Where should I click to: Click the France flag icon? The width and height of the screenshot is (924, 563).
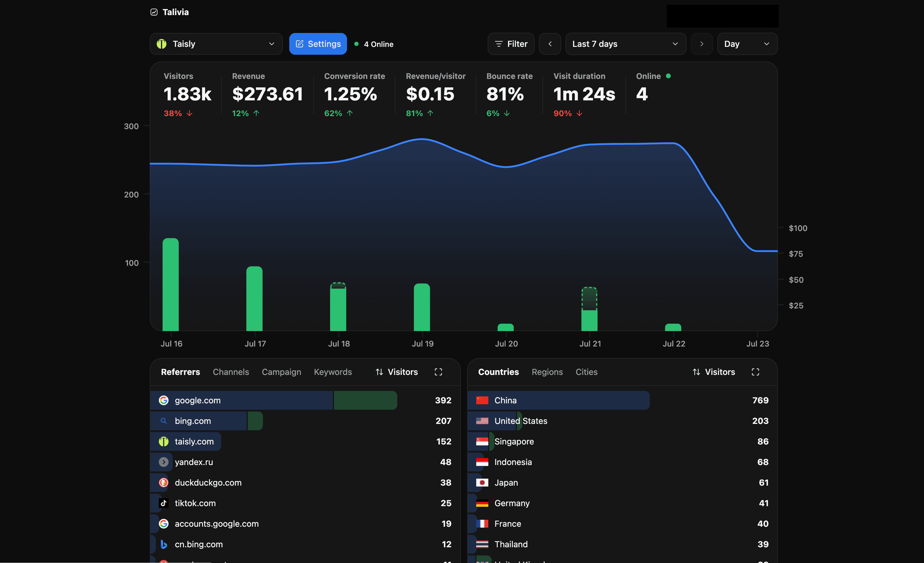click(x=482, y=524)
